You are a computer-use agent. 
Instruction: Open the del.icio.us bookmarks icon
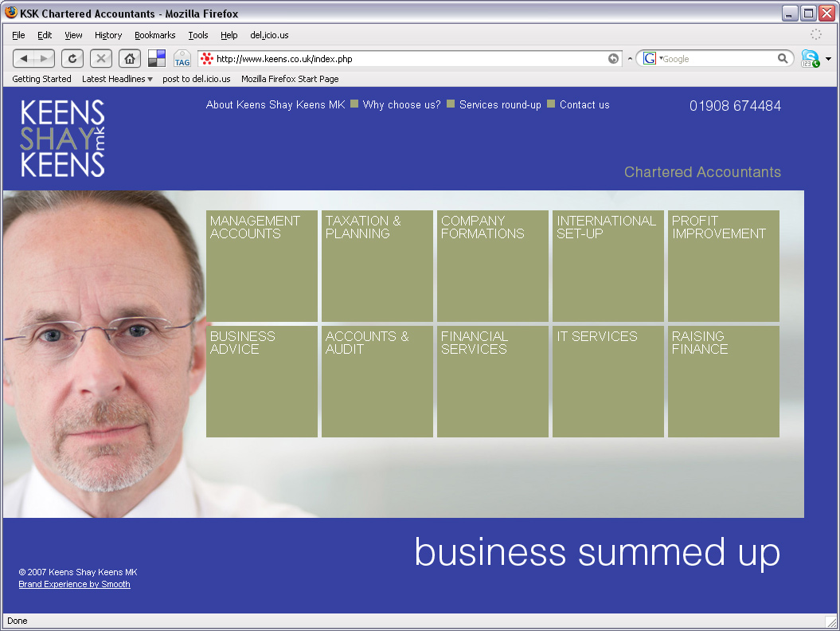click(156, 58)
